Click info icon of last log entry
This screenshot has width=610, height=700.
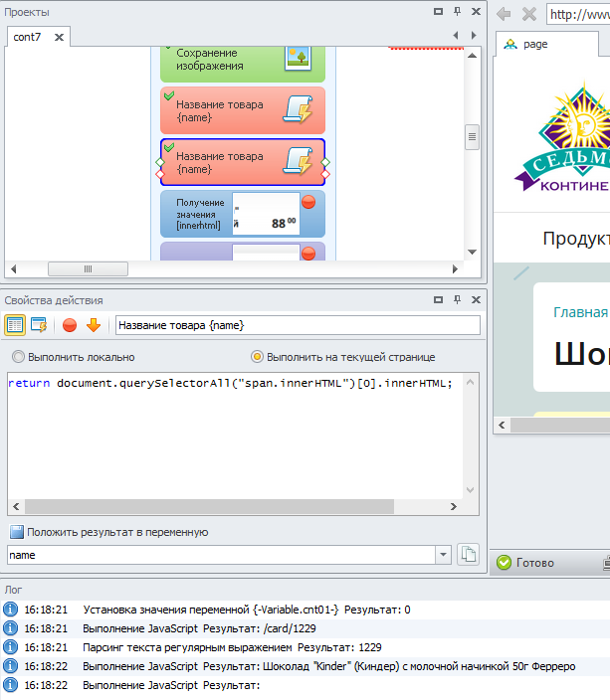pos(10,685)
